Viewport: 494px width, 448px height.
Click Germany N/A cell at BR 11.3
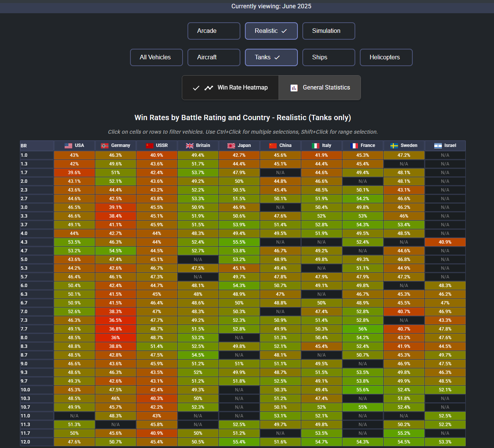[x=115, y=425]
